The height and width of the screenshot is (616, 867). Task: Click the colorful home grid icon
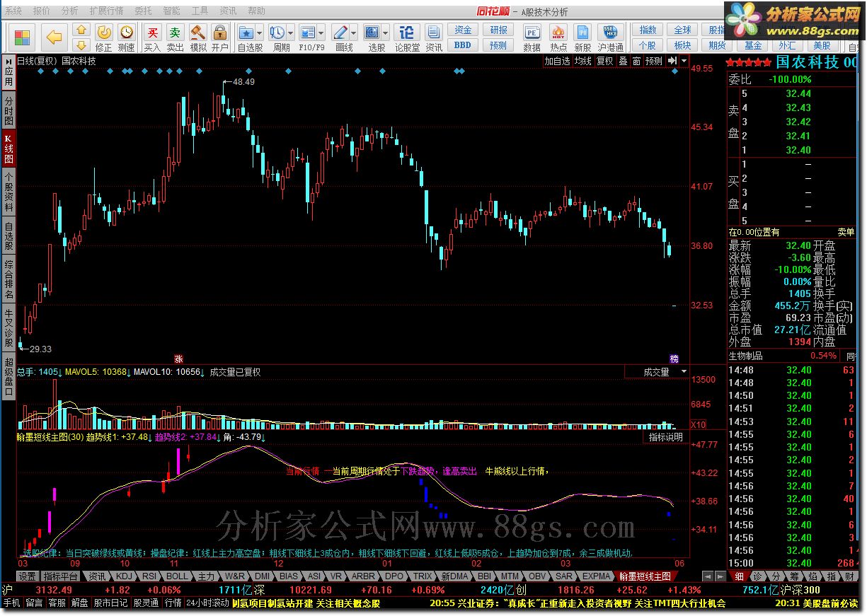tap(23, 37)
